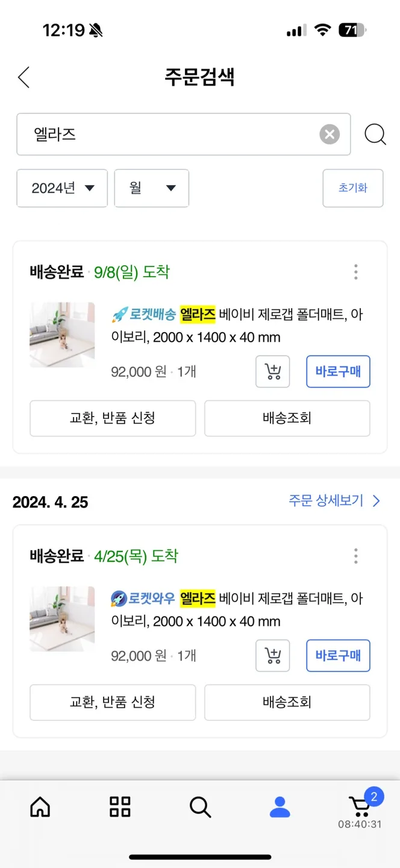Open 배송조회 for the 4/25 order

pos(287,702)
